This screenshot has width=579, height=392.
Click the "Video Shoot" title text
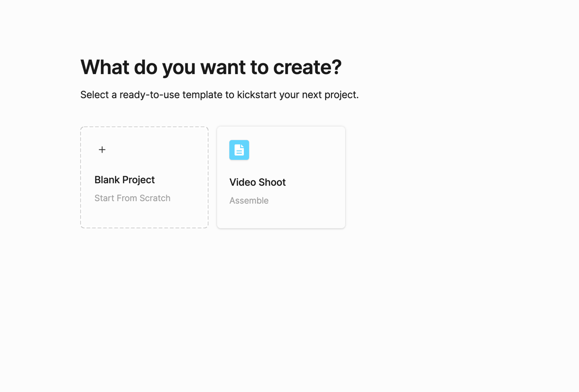(257, 182)
